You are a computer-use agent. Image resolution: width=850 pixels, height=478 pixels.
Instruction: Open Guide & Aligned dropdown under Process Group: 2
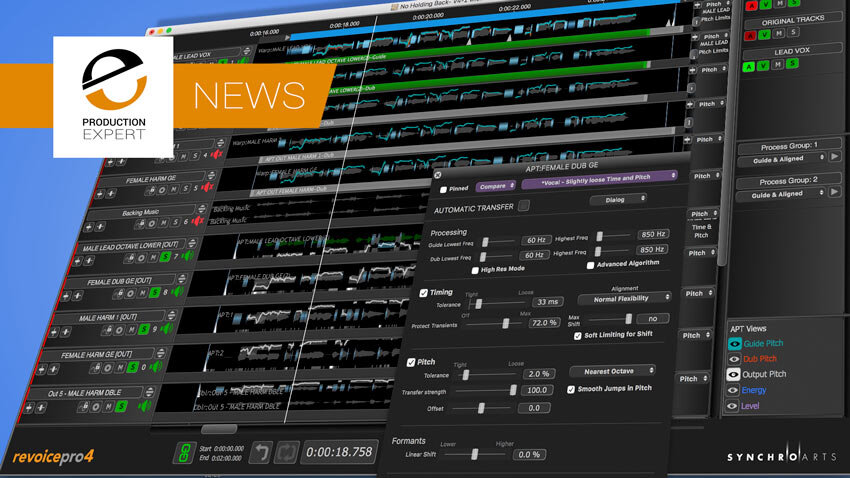781,194
